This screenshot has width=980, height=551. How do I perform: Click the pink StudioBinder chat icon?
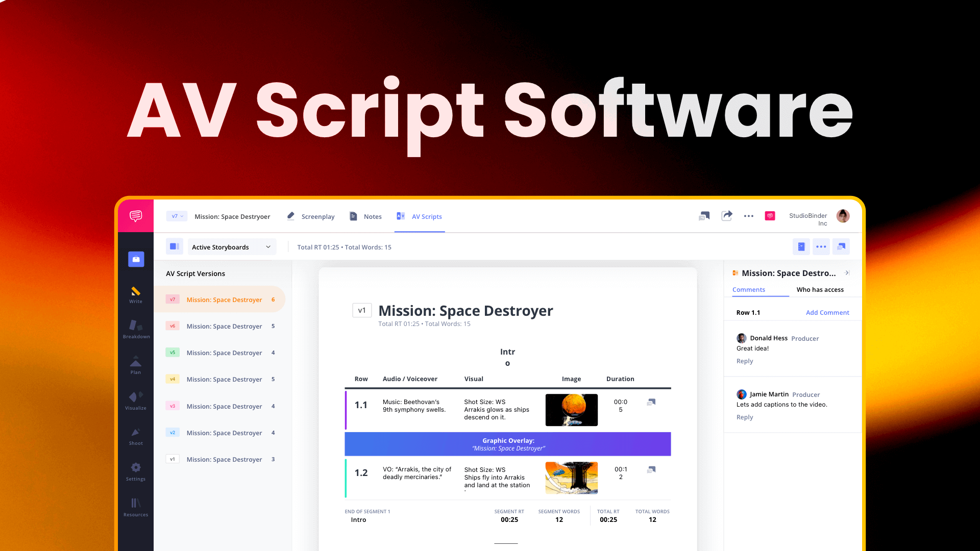(x=770, y=216)
